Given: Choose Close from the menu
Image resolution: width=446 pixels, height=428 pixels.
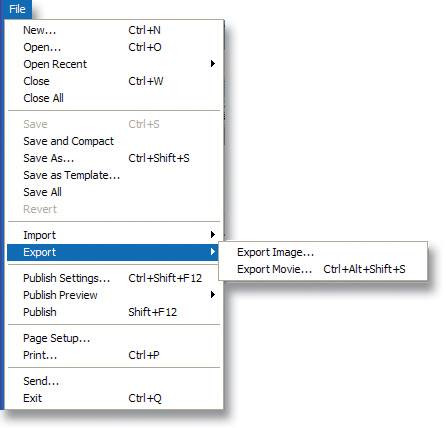Looking at the screenshot, I should [114, 81].
